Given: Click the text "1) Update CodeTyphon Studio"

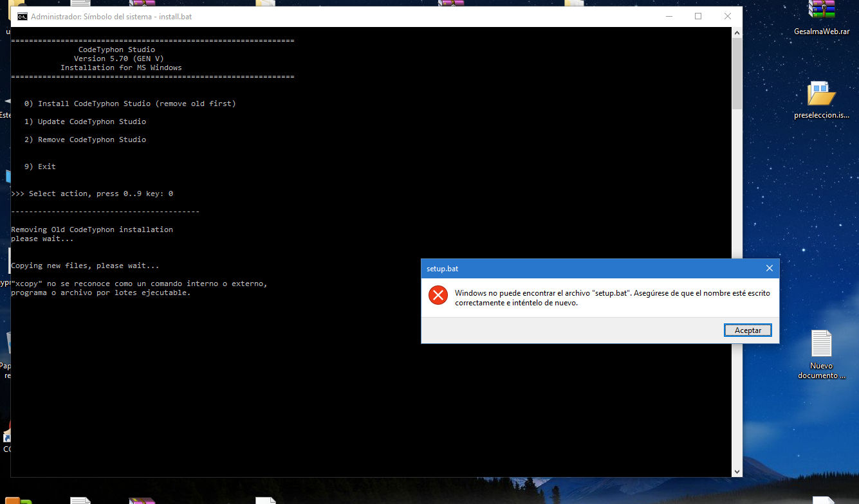Looking at the screenshot, I should coord(85,122).
